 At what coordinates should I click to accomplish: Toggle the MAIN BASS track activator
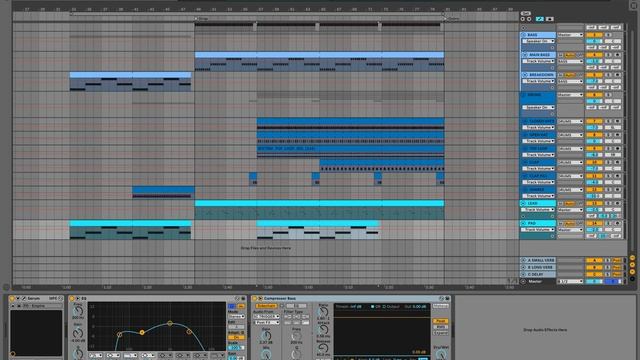(594, 55)
